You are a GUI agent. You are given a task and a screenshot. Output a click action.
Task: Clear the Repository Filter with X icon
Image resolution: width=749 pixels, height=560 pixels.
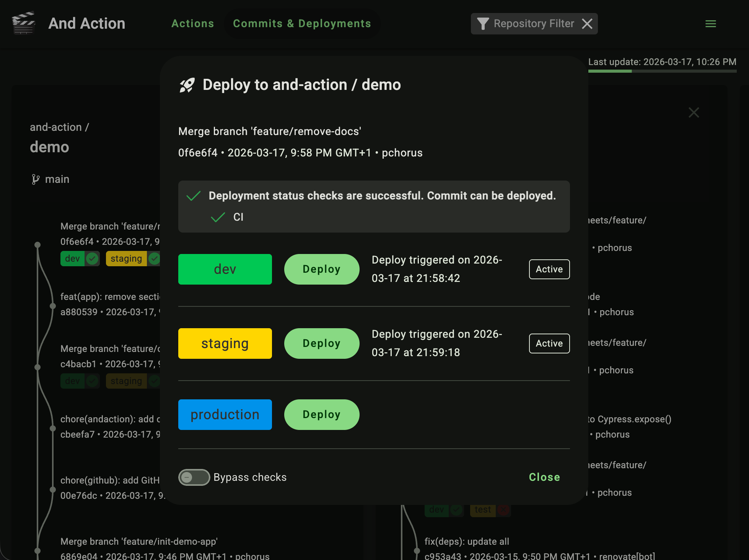pyautogui.click(x=587, y=24)
